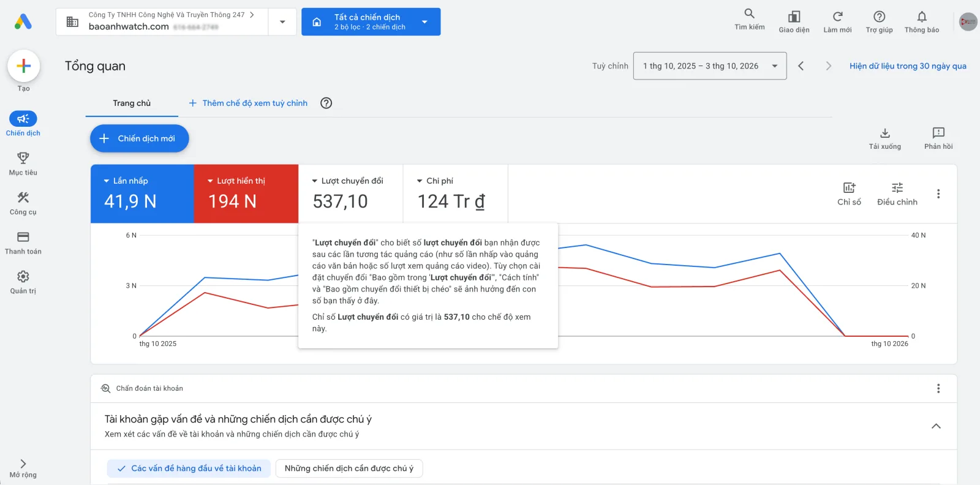This screenshot has height=485, width=980.
Task: Open Điều chỉnh chart adjustments
Action: 897,194
